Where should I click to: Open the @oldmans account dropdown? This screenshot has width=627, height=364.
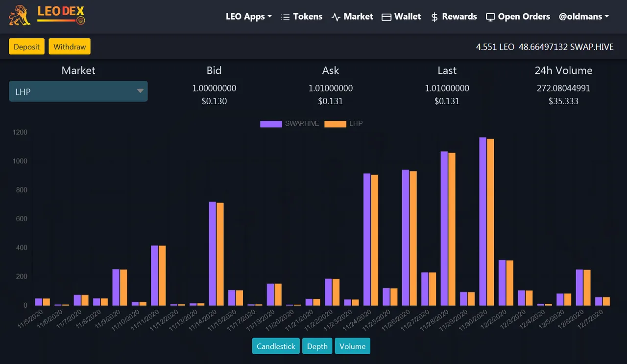[x=584, y=17]
